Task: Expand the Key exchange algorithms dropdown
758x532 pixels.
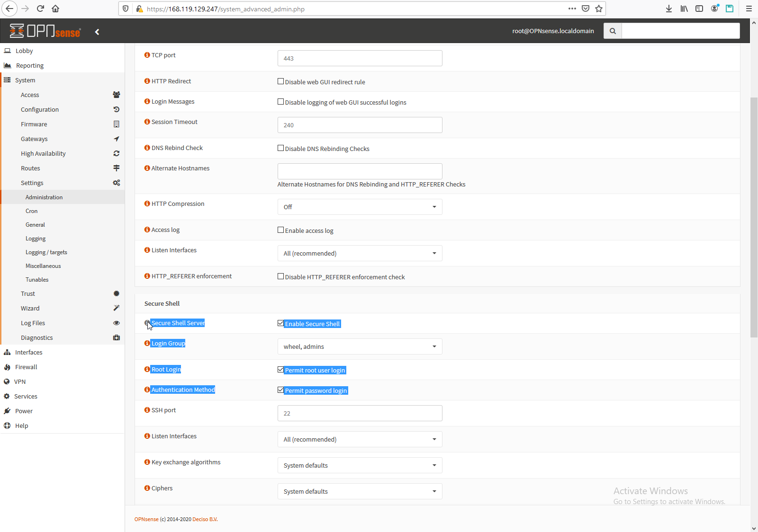Action: point(360,465)
